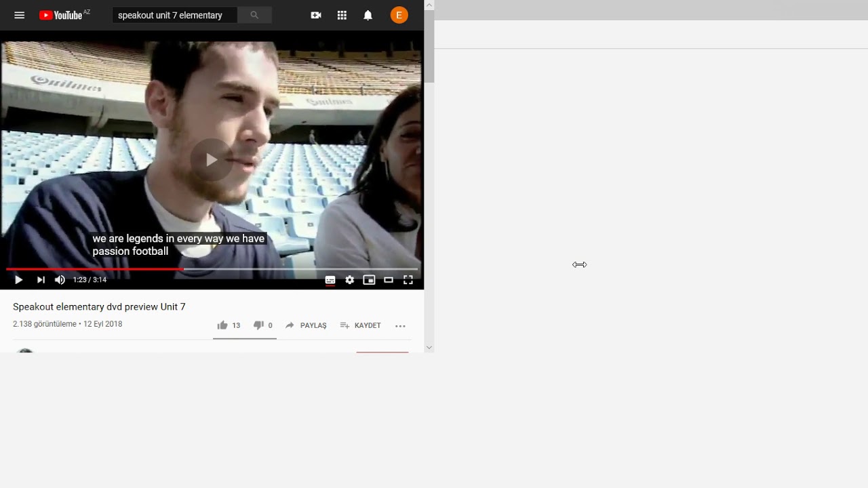Image resolution: width=868 pixels, height=488 pixels.
Task: Click the video title 'Speakout elementary dvd preview Unit 7'
Action: 99,307
